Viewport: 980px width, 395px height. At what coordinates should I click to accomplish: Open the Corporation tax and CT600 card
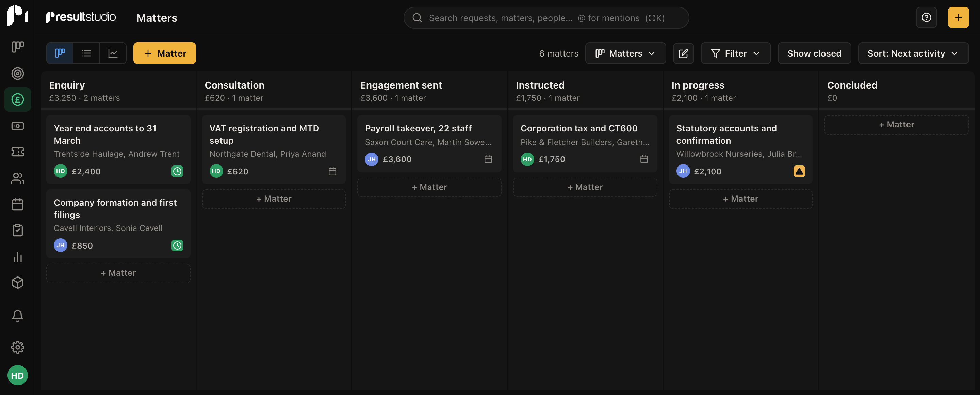pyautogui.click(x=585, y=144)
